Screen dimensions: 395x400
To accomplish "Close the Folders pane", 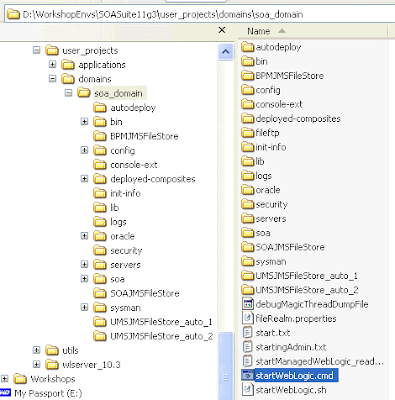I will pos(222,30).
